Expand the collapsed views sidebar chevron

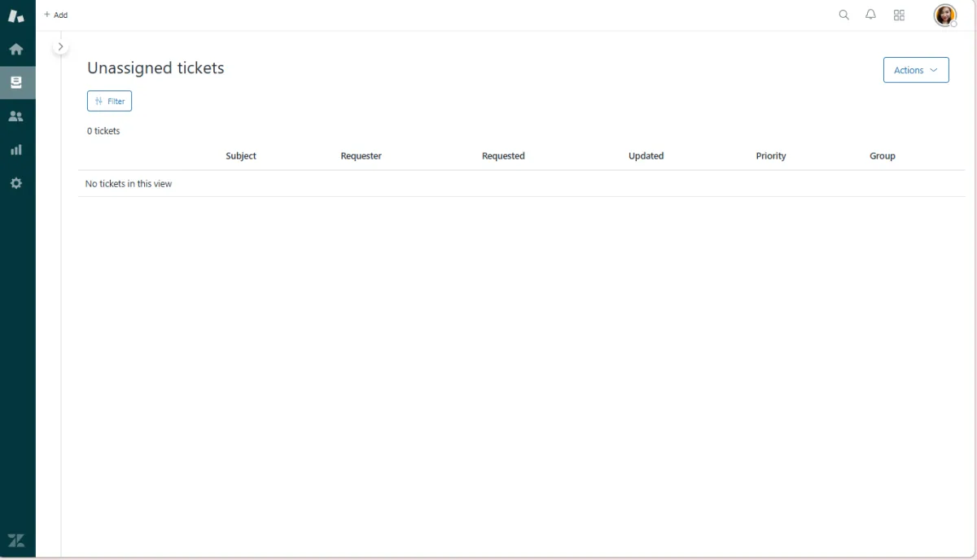(x=60, y=46)
